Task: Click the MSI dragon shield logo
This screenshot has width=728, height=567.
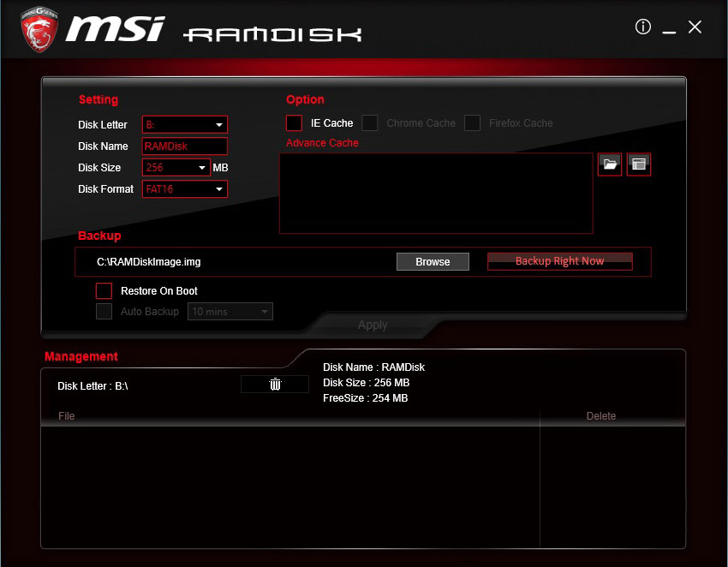Action: [39, 29]
